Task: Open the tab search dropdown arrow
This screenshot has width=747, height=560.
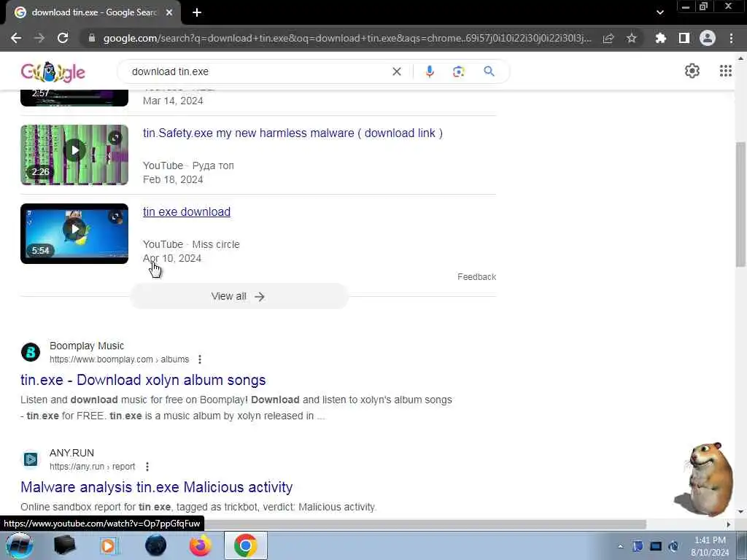Action: click(659, 12)
